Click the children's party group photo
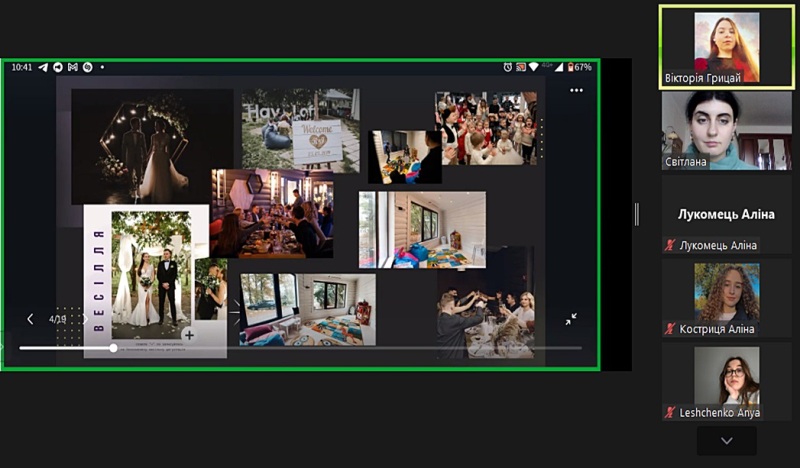The width and height of the screenshot is (800, 468). [x=486, y=128]
